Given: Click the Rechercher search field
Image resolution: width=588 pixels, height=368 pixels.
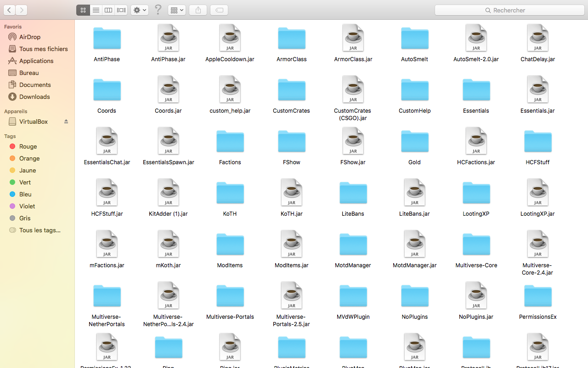Looking at the screenshot, I should [509, 10].
